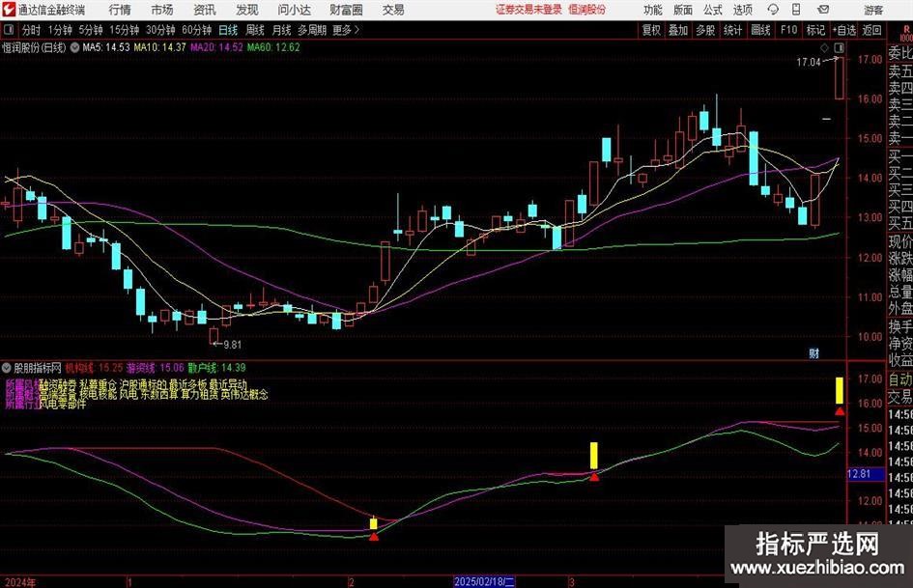
Task: Open the mobile phone icon
Action: (x=796, y=10)
